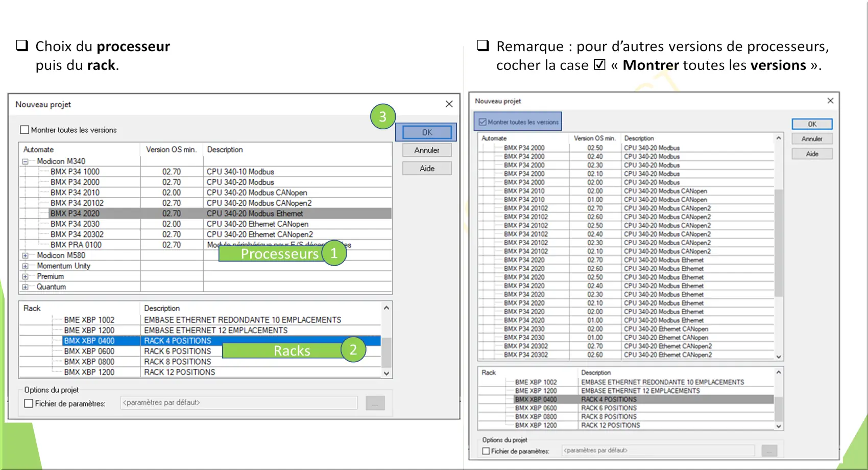Select BMX XBP 0400 rack in right dialog
868x470 pixels.
pyautogui.click(x=536, y=400)
